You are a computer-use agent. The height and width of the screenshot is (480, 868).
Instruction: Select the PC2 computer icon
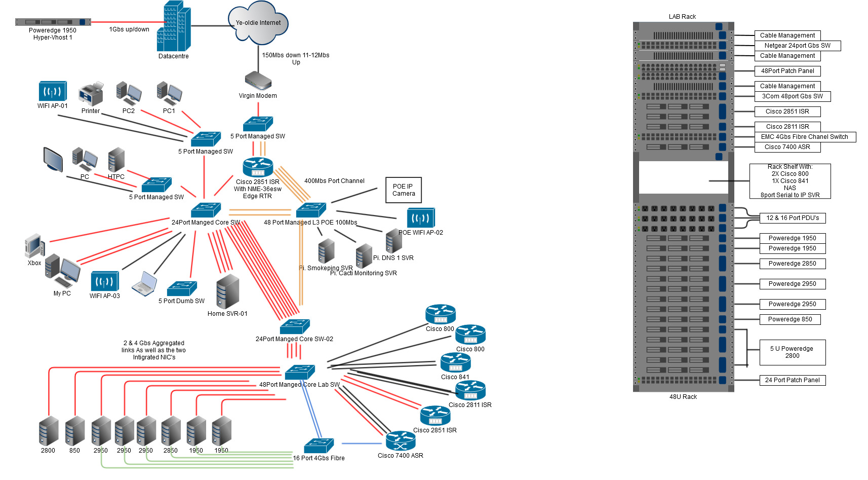(129, 93)
